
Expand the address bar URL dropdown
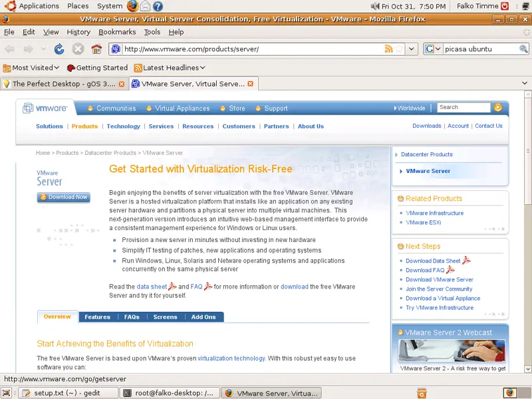(411, 49)
